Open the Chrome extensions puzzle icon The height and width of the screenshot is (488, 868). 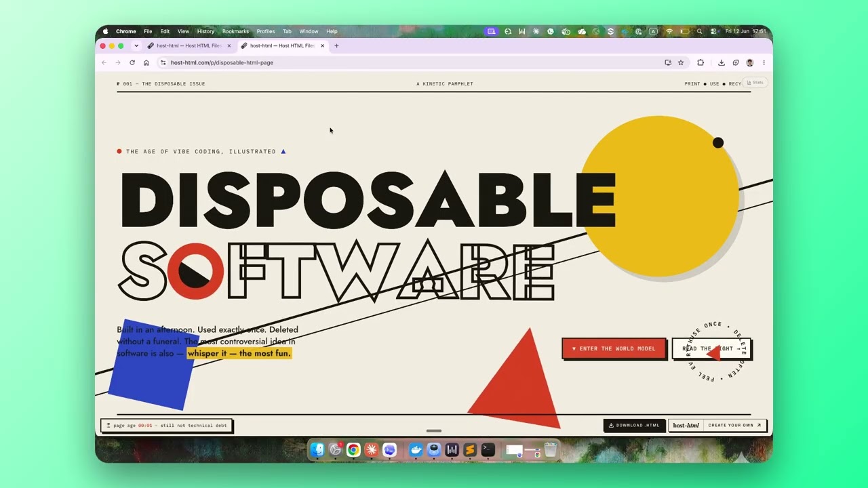(x=701, y=62)
